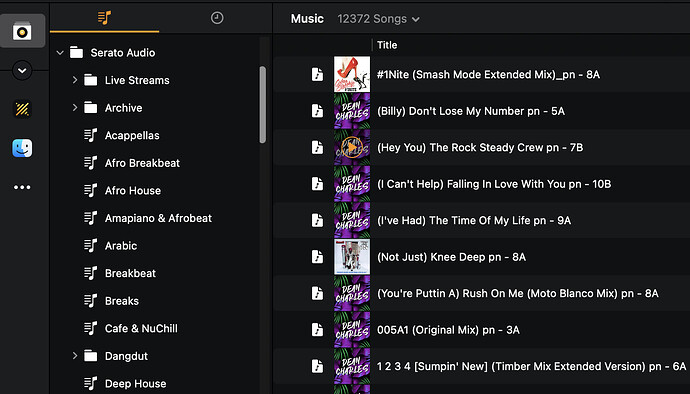The height and width of the screenshot is (394, 690).
Task: Open the Afro House playlist
Action: (x=132, y=191)
